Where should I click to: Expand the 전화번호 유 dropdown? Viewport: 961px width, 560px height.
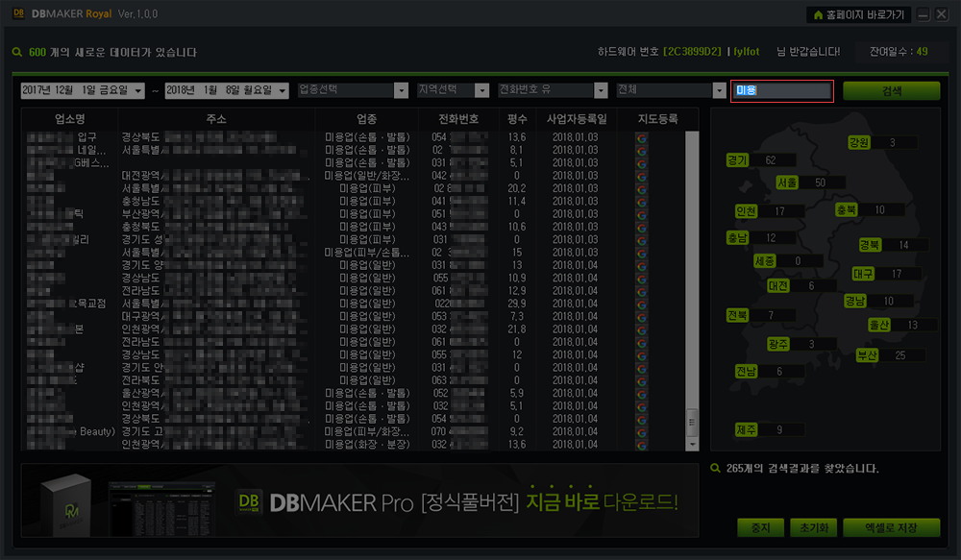(x=601, y=90)
